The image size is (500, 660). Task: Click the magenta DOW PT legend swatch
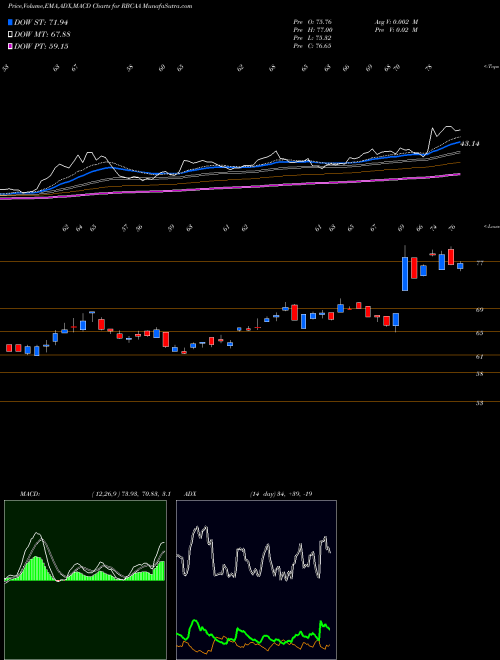(11, 46)
